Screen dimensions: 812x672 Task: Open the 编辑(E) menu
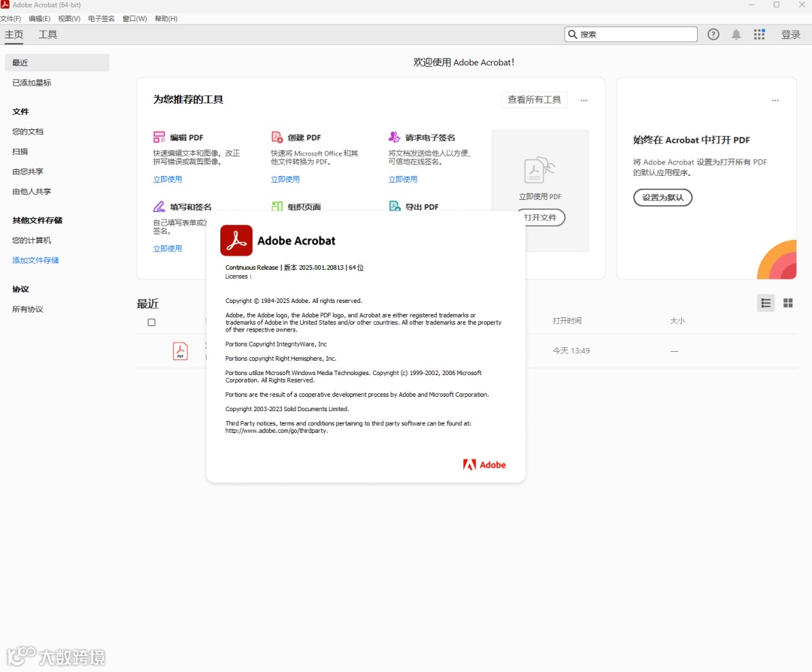click(39, 19)
